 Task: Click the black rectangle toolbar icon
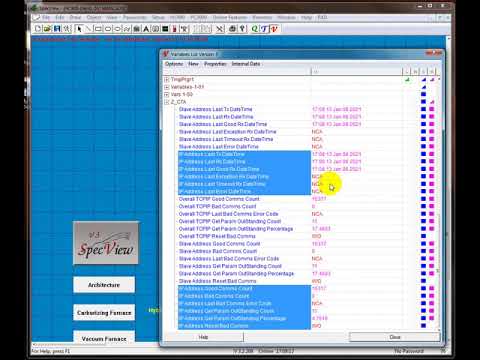(x=165, y=29)
